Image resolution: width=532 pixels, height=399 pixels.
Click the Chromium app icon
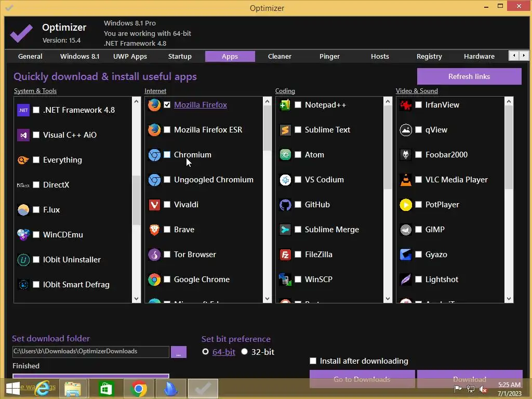coord(154,155)
